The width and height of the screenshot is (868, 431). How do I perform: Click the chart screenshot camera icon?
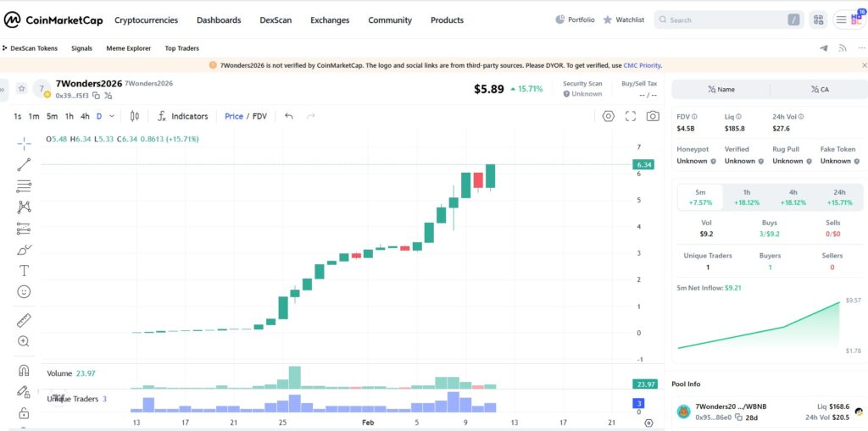(652, 116)
